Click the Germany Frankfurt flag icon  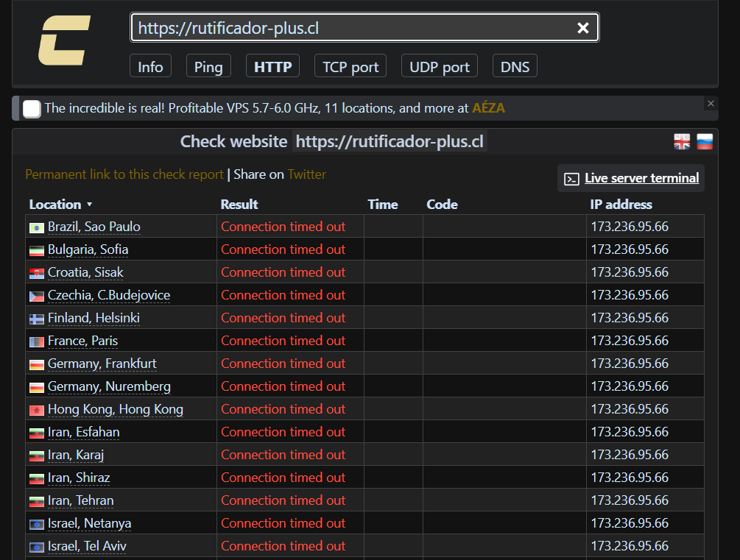[36, 365]
